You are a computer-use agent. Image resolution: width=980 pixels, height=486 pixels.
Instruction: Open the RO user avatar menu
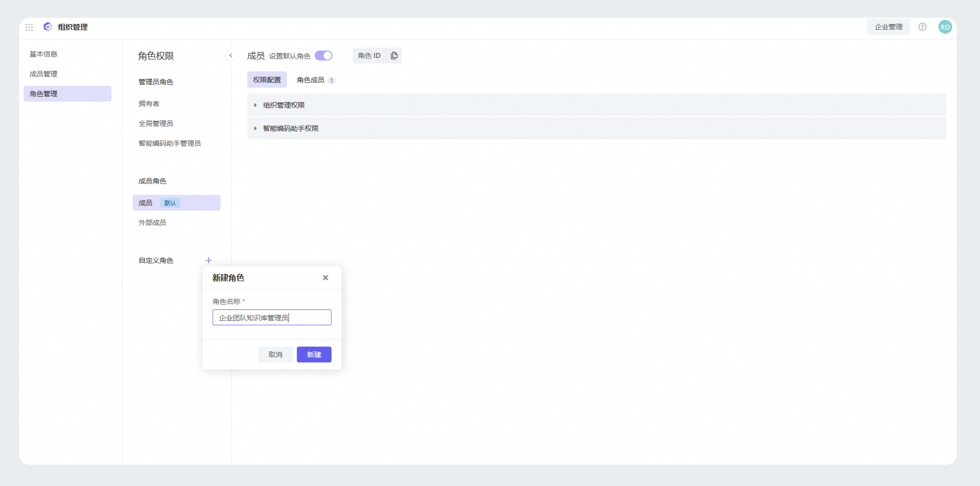click(945, 27)
